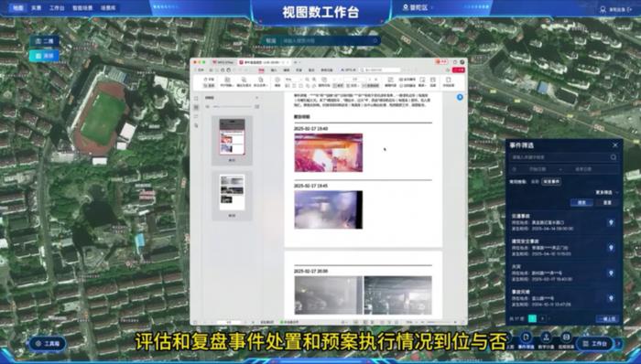Click the location pin for 交通事故 event
The image size is (641, 364).
tap(611, 222)
